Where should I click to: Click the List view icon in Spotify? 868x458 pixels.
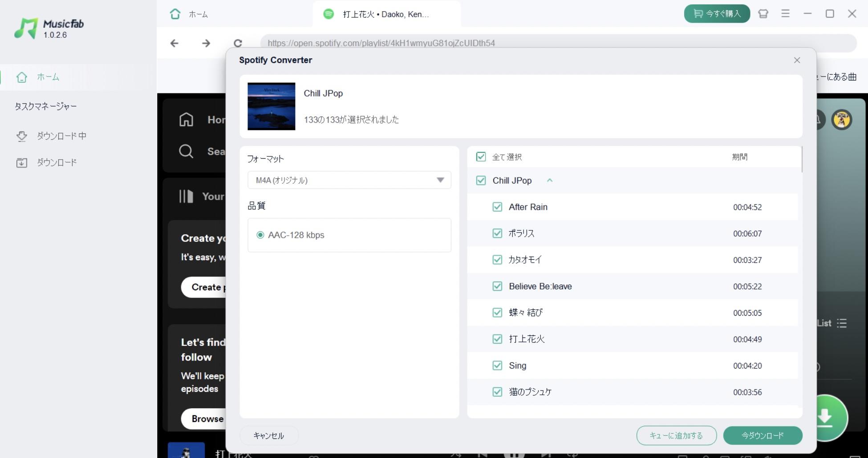841,323
